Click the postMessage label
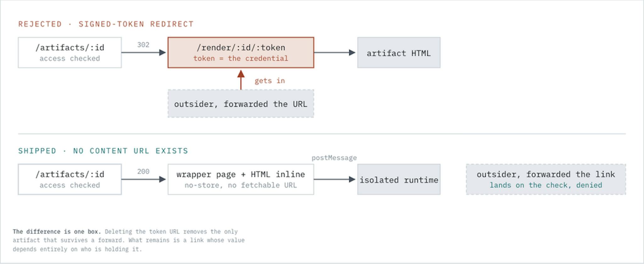Image resolution: width=644 pixels, height=264 pixels. [x=334, y=158]
